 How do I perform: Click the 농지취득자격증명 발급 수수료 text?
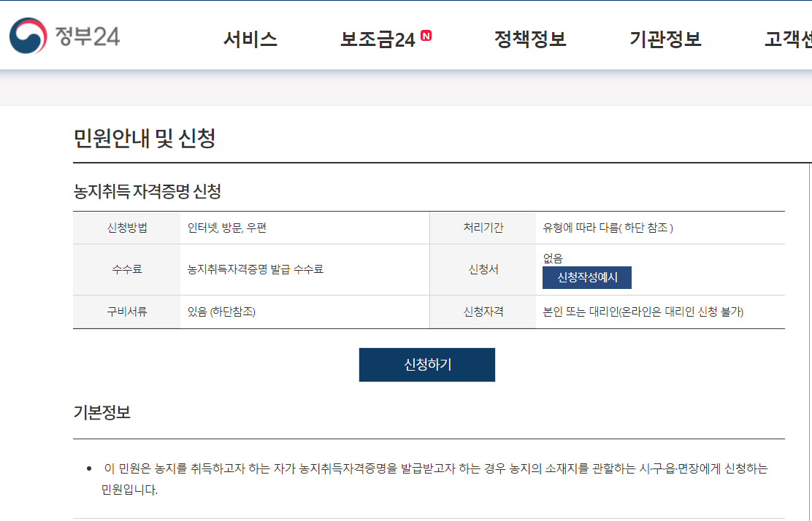[256, 269]
